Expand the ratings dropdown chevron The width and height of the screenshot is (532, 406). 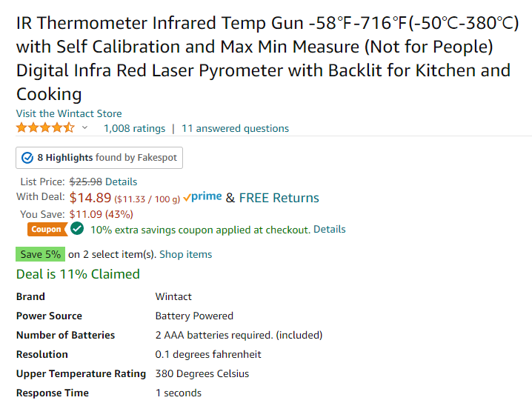click(84, 127)
